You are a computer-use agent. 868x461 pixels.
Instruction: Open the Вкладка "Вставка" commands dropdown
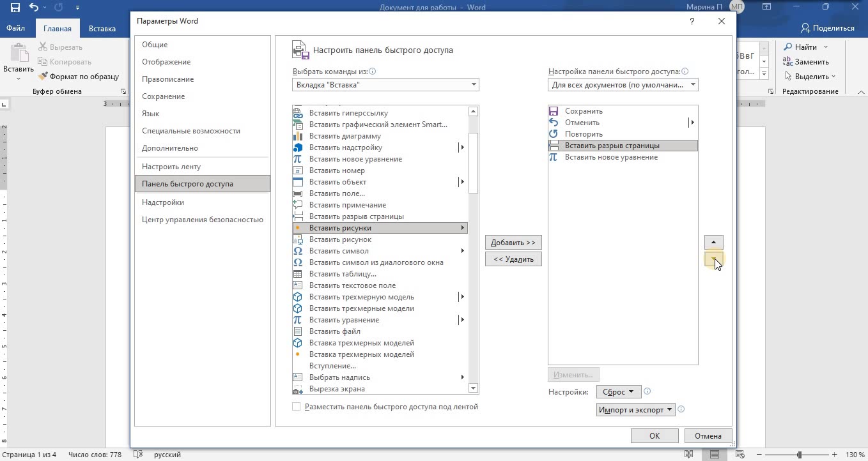(x=385, y=85)
